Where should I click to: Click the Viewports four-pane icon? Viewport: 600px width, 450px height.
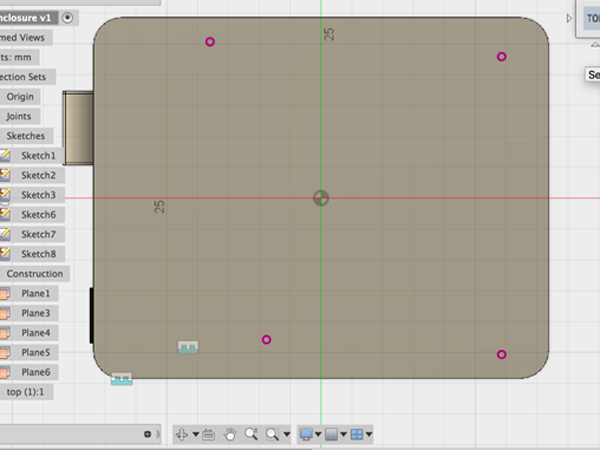pos(357,434)
